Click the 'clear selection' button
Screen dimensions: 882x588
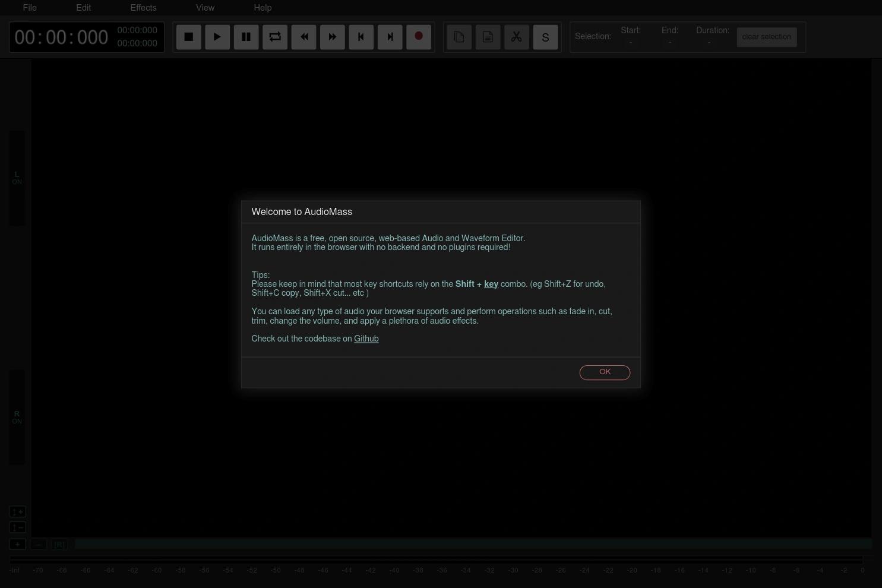(x=767, y=37)
